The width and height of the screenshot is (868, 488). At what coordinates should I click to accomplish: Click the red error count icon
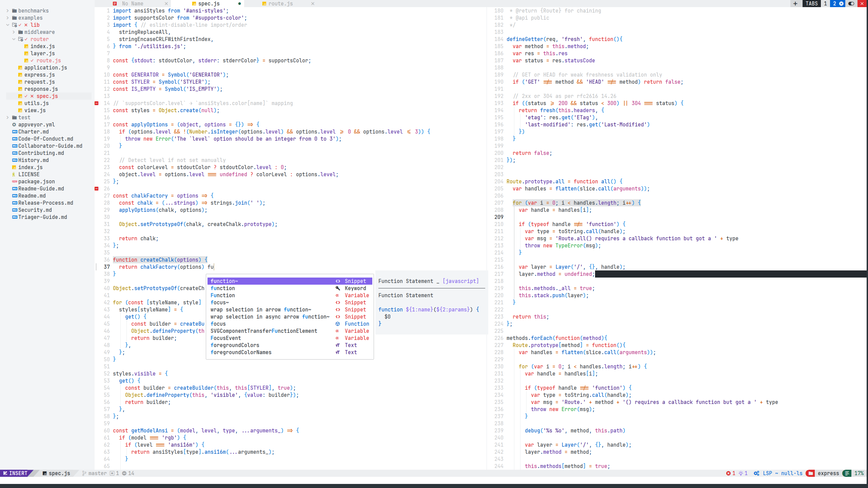[728, 473]
